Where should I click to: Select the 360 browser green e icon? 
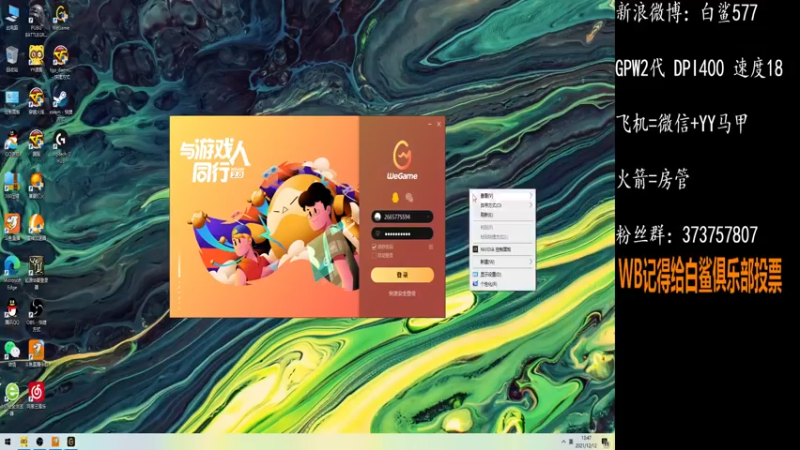pos(12,397)
